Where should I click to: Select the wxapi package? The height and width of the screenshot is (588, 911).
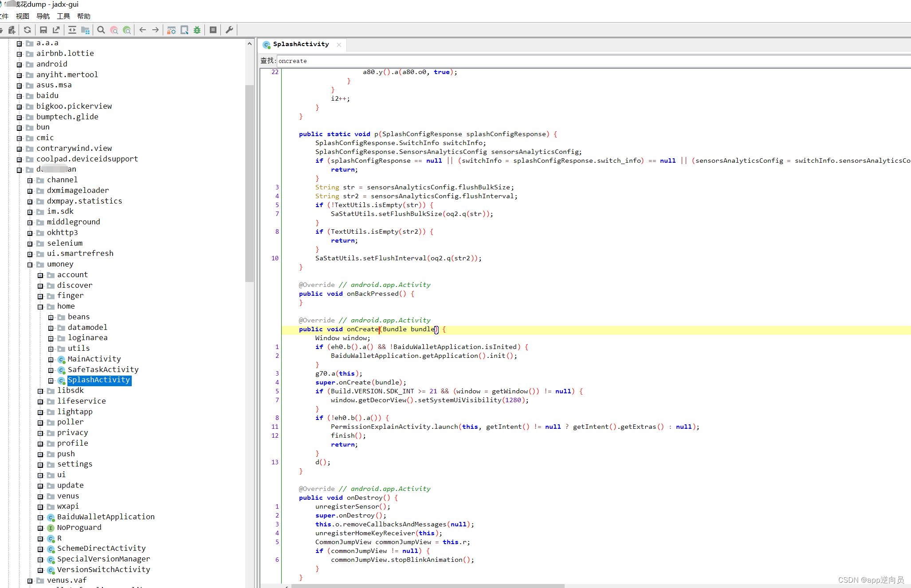(x=68, y=506)
